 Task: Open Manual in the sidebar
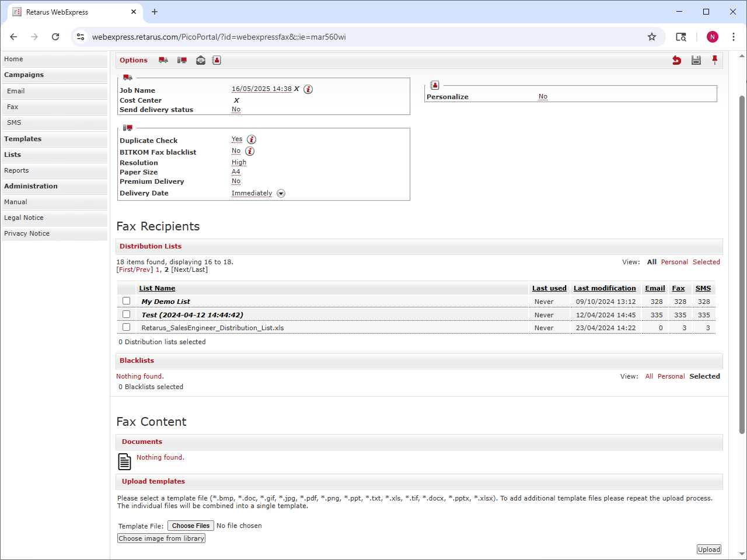[54, 202]
